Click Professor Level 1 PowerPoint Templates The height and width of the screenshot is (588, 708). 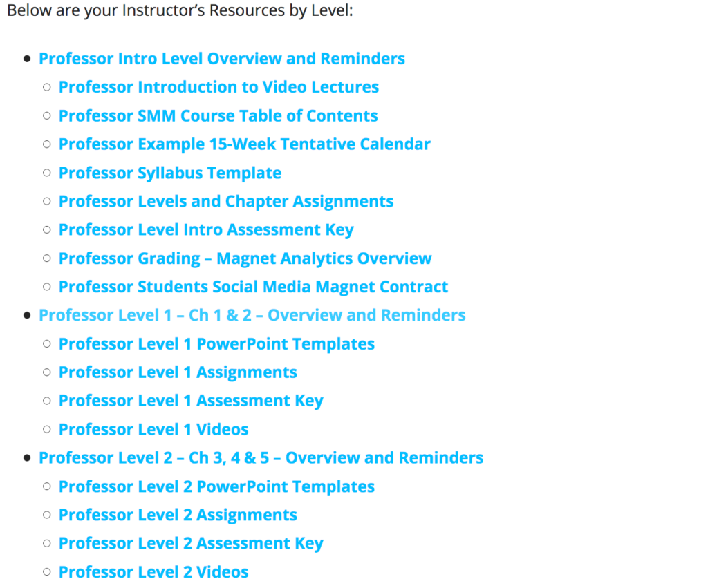[216, 344]
